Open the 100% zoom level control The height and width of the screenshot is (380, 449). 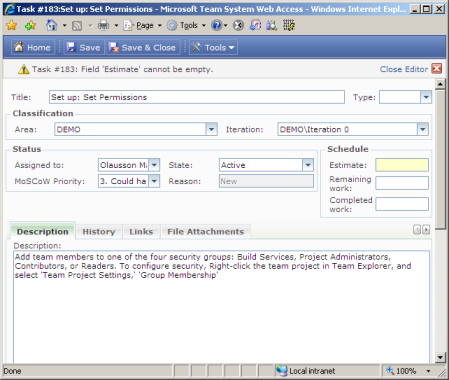tap(408, 371)
